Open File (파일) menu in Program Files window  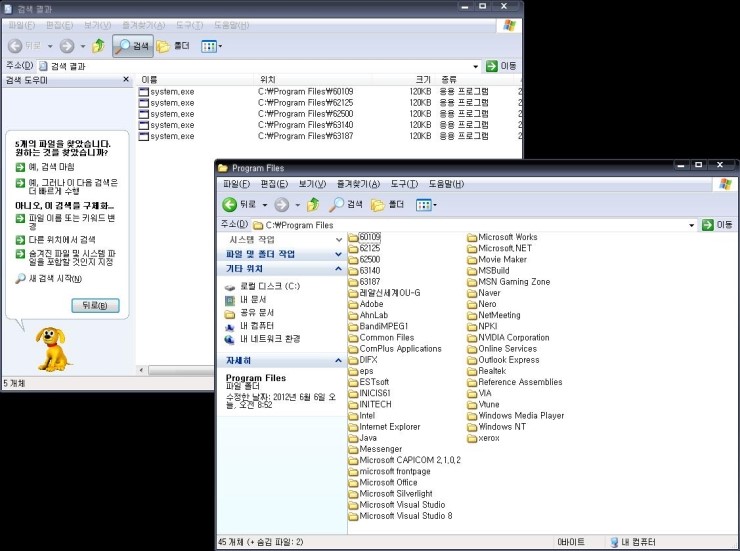point(236,184)
